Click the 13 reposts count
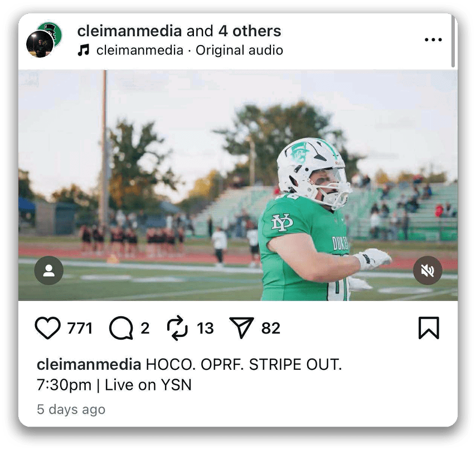 (205, 328)
